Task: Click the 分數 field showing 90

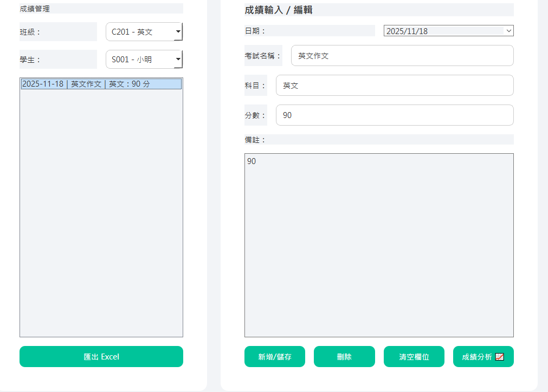Action: (394, 115)
